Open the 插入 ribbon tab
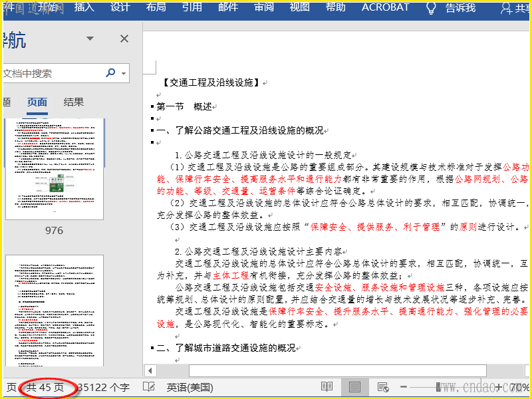This screenshot has height=399, width=532. tap(84, 8)
